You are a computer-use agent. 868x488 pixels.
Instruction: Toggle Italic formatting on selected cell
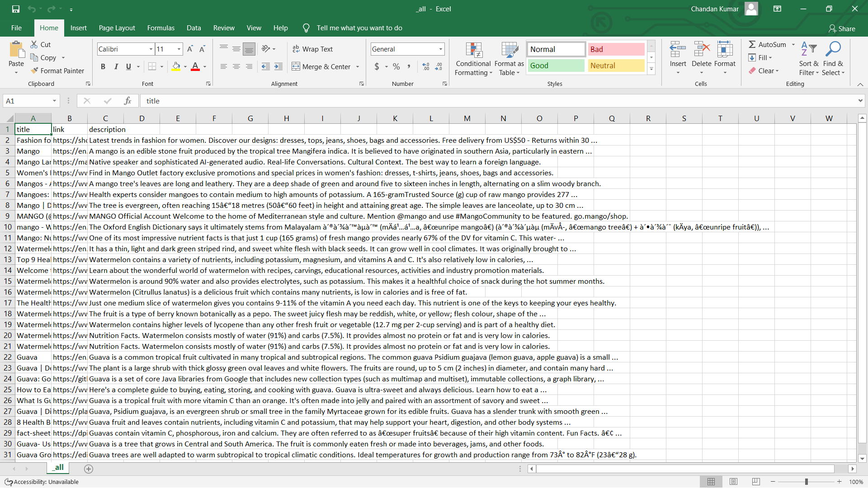tap(117, 66)
